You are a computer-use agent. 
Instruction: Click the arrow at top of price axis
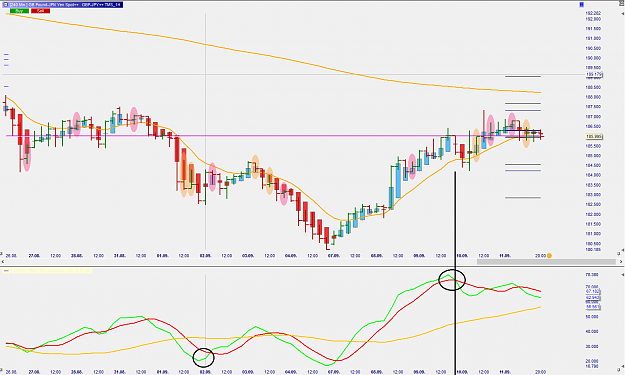pos(622,14)
